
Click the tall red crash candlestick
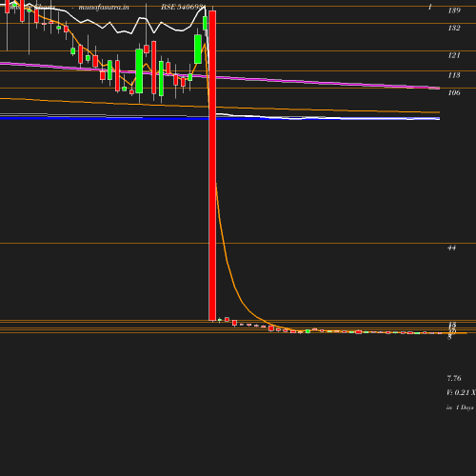pyautogui.click(x=212, y=166)
